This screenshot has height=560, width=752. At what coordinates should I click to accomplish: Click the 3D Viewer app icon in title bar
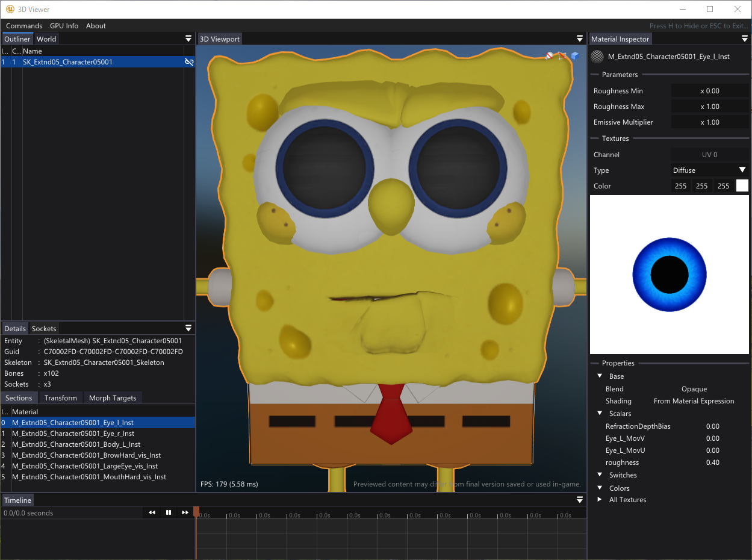click(10, 9)
